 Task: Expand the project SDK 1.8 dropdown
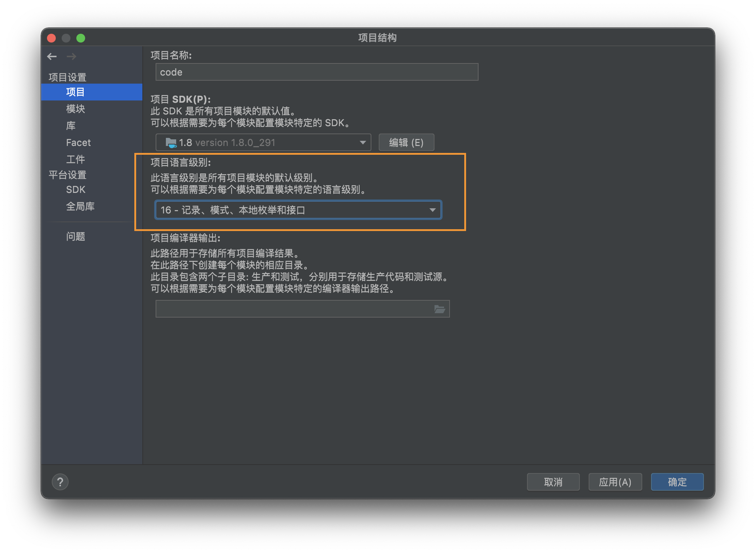(263, 143)
